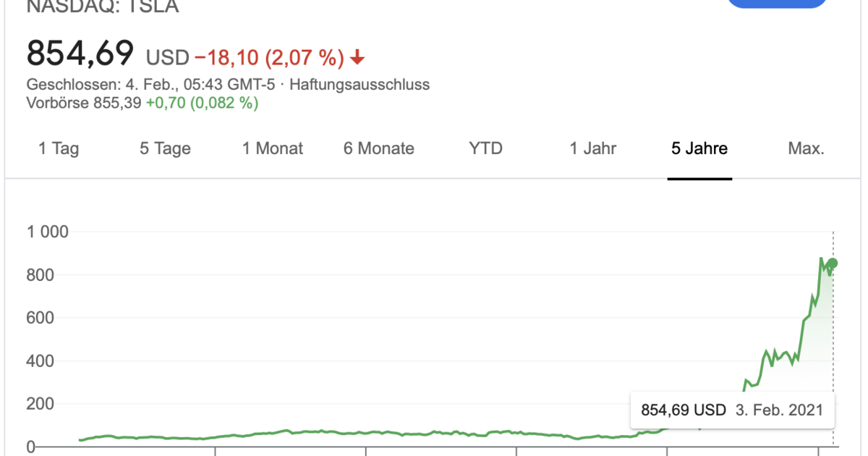Click the 854,69 USD tooltip box

682,410
